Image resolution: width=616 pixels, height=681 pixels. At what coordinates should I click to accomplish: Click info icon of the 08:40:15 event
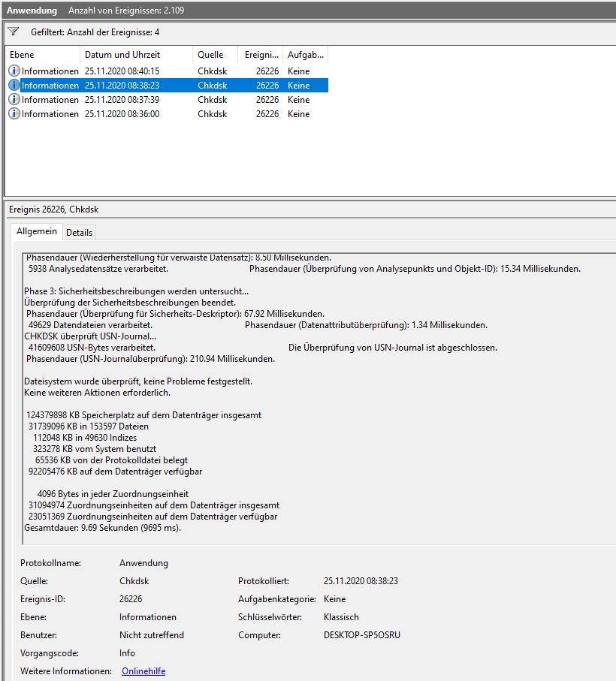pyautogui.click(x=14, y=71)
